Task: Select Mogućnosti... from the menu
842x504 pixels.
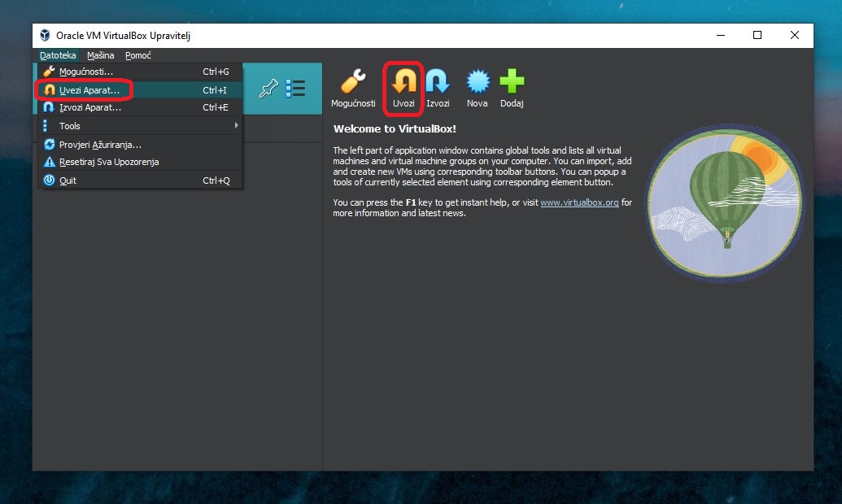Action: [x=86, y=72]
